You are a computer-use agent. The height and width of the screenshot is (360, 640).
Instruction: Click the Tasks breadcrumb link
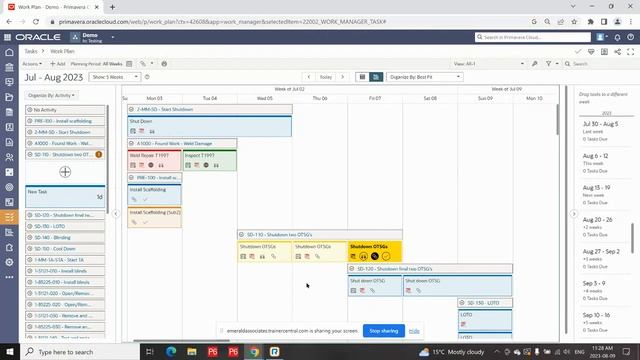tap(31, 51)
